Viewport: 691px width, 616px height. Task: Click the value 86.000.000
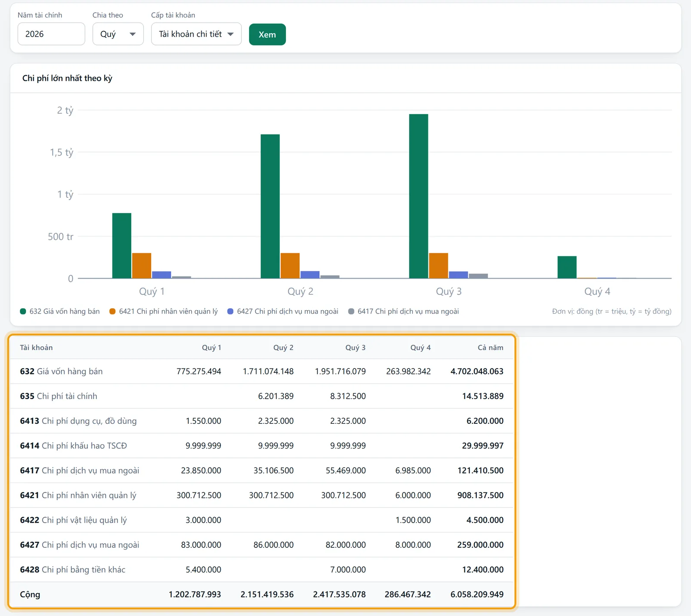click(x=273, y=545)
